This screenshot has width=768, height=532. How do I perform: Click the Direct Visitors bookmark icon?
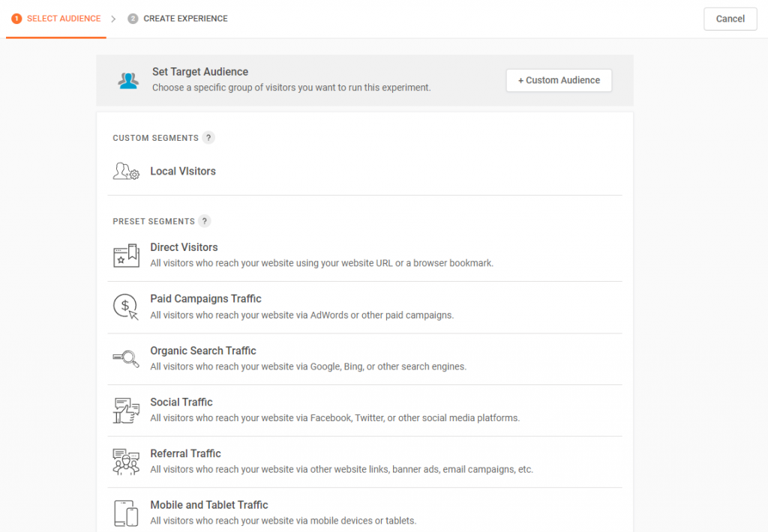point(126,256)
